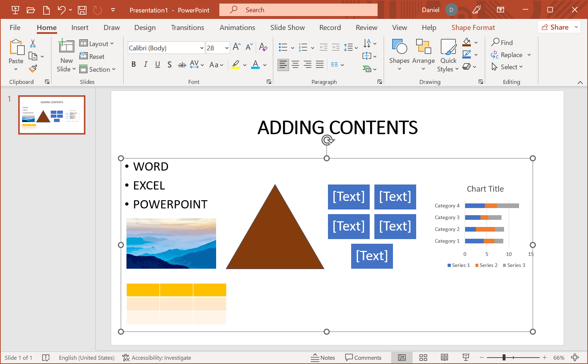
Task: Apply strikethrough to text
Action: (x=182, y=65)
